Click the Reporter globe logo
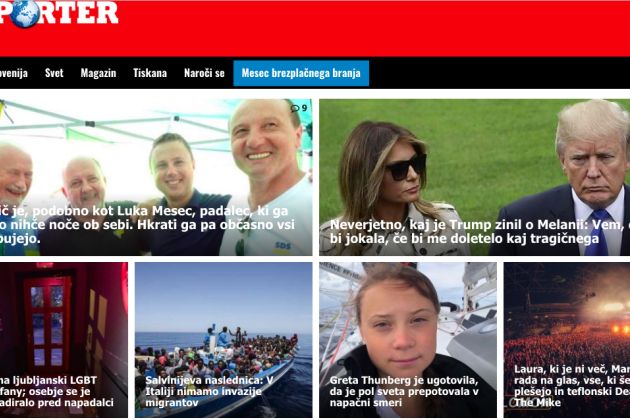630x420 pixels. [58, 13]
